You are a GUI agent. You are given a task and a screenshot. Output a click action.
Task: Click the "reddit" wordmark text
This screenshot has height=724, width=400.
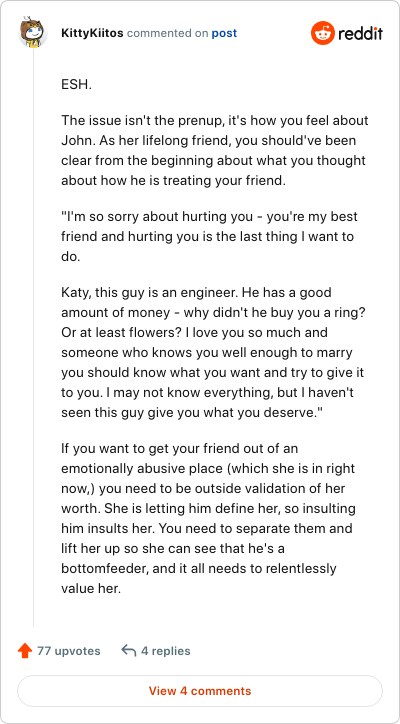pos(360,33)
